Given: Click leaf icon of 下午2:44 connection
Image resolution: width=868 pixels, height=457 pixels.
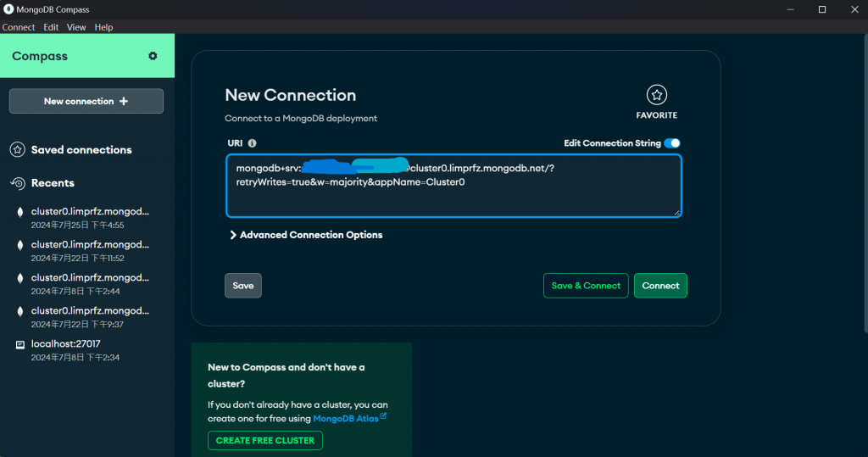Looking at the screenshot, I should (x=20, y=278).
